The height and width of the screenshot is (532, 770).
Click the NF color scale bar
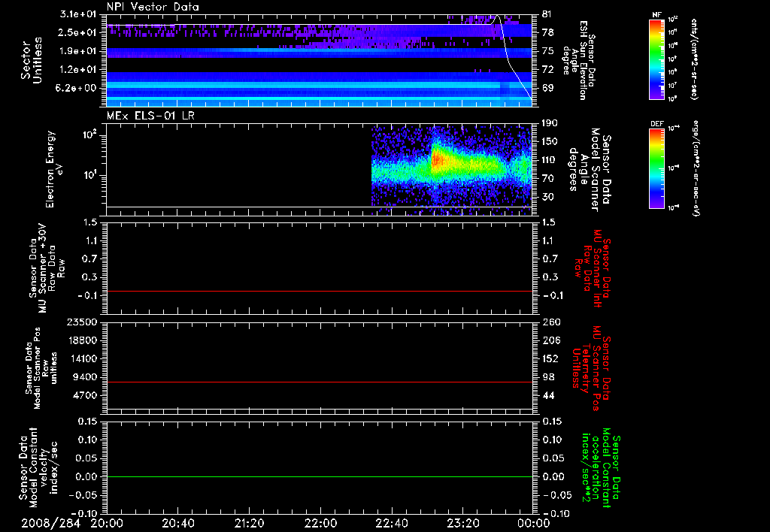point(656,60)
